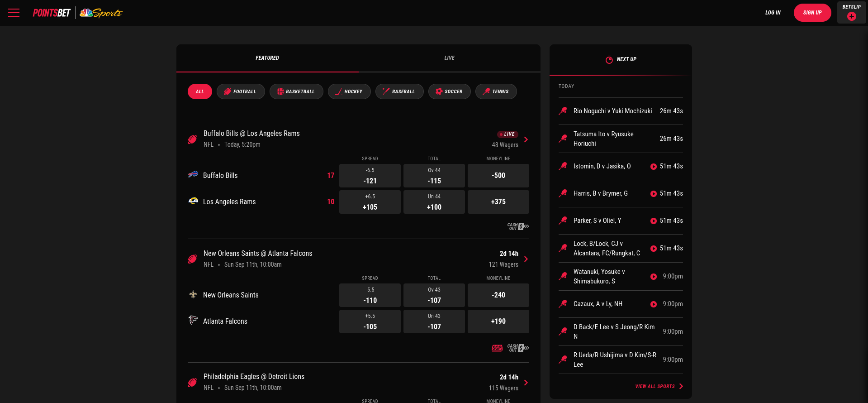Open D Back/E Lee doubles match
The image size is (868, 403).
coord(621,331)
